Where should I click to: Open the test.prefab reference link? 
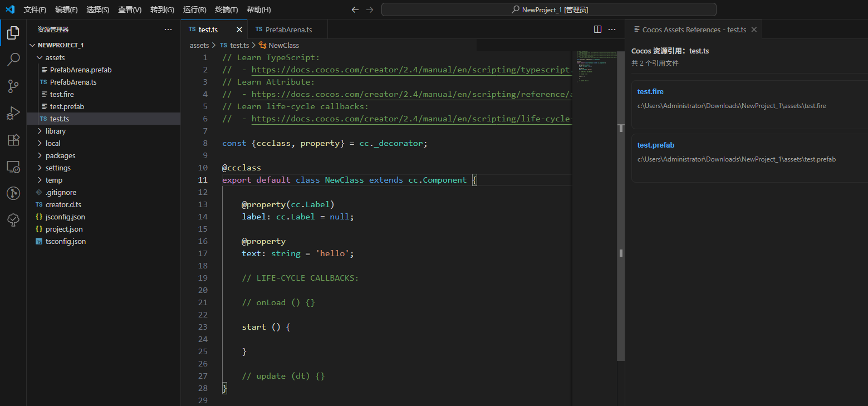pyautogui.click(x=655, y=145)
